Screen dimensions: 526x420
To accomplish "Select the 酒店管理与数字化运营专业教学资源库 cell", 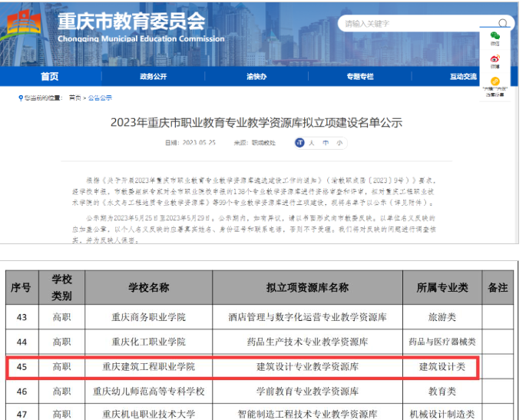I will [307, 317].
